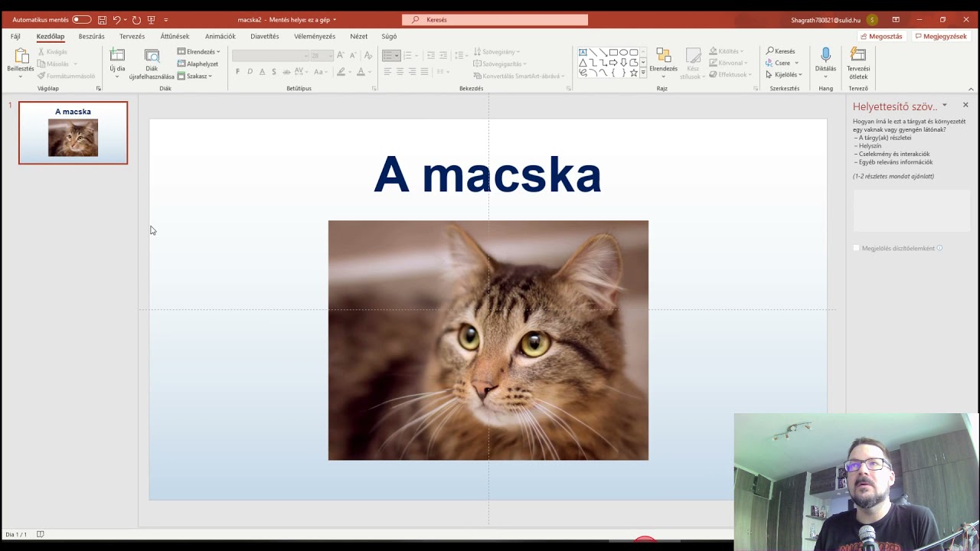This screenshot has height=551, width=980.
Task: Open the Kijelölés select dropdown
Action: 784,75
